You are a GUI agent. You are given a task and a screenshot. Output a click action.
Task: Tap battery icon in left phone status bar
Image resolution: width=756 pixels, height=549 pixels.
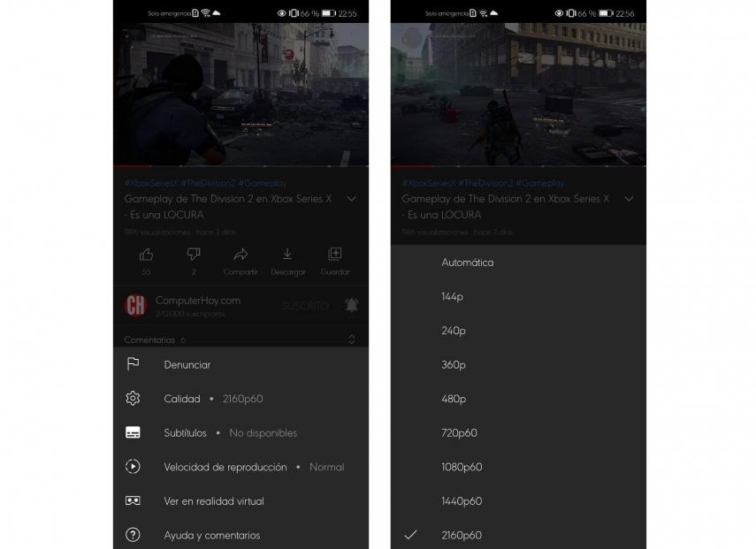(x=329, y=13)
